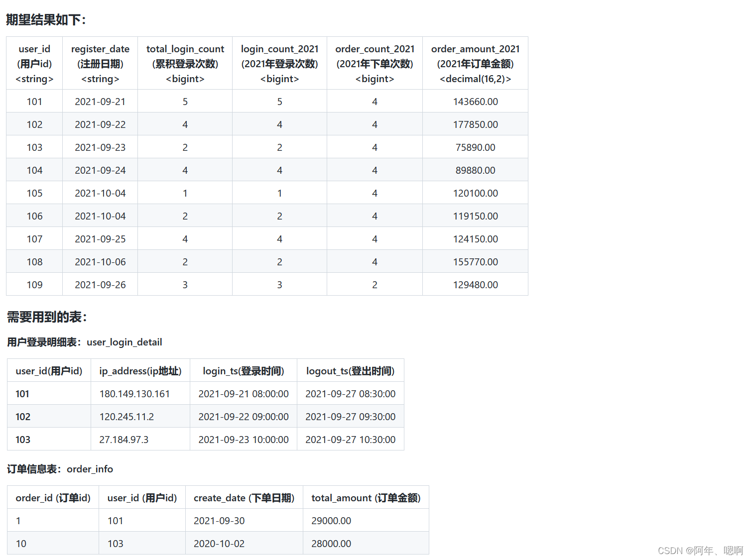Click the ip_address(ip地址) column header

coord(140,371)
